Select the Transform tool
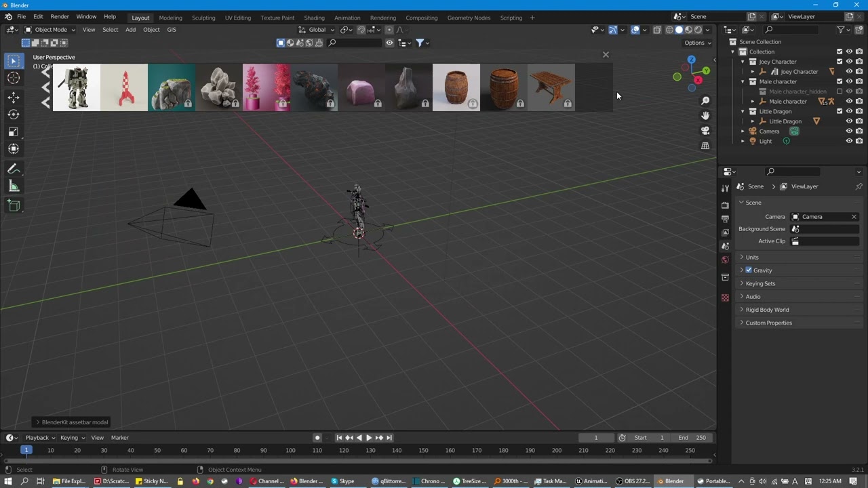 14,148
